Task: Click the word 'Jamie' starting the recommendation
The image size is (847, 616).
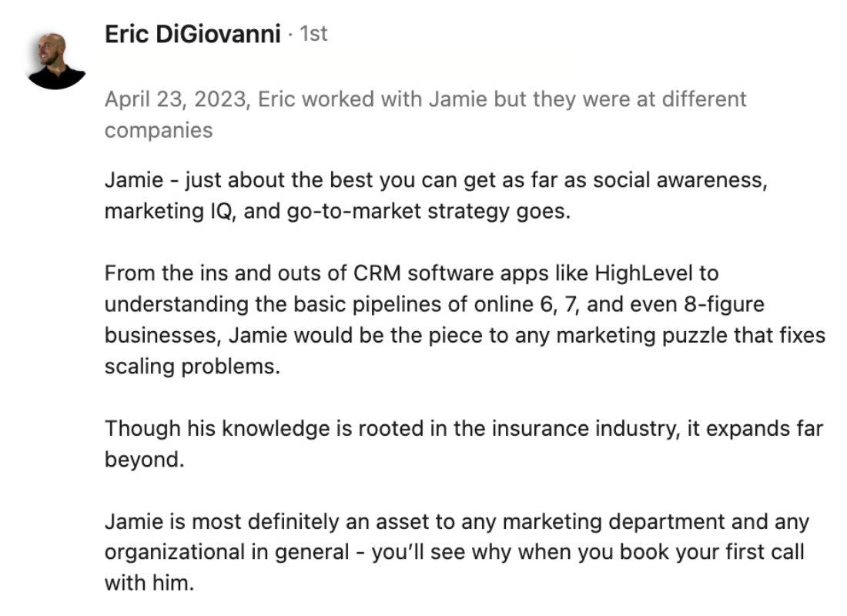Action: (x=132, y=180)
